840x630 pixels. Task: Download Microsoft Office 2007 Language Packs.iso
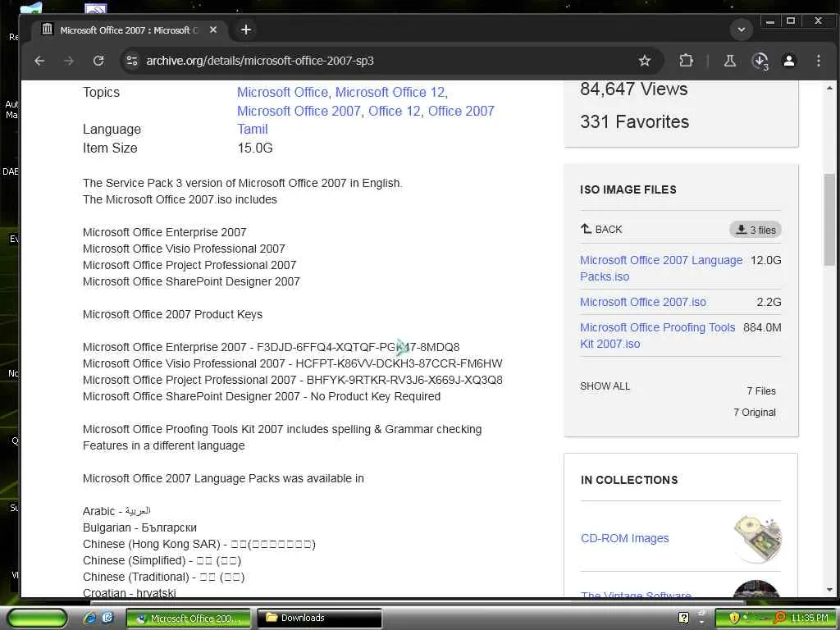click(x=661, y=268)
